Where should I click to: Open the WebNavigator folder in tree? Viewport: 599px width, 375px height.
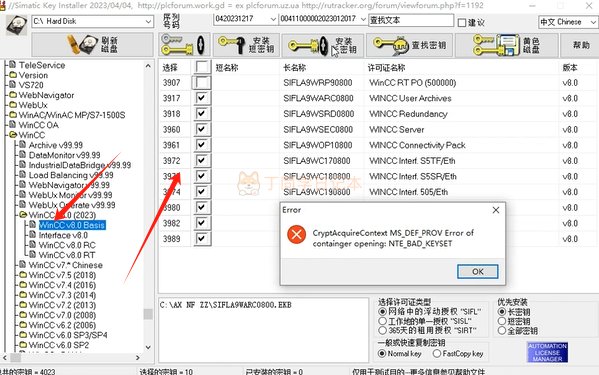tap(46, 95)
